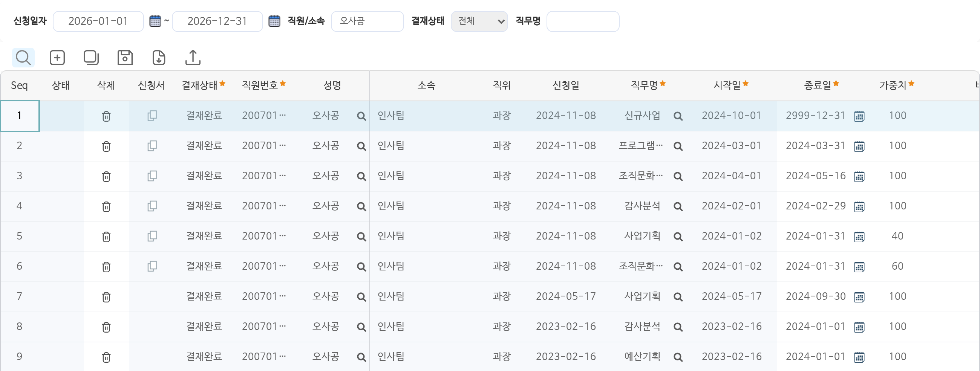Click the 직원/소속 input containing 오사공
Image resolution: width=980 pixels, height=371 pixels.
(x=367, y=21)
